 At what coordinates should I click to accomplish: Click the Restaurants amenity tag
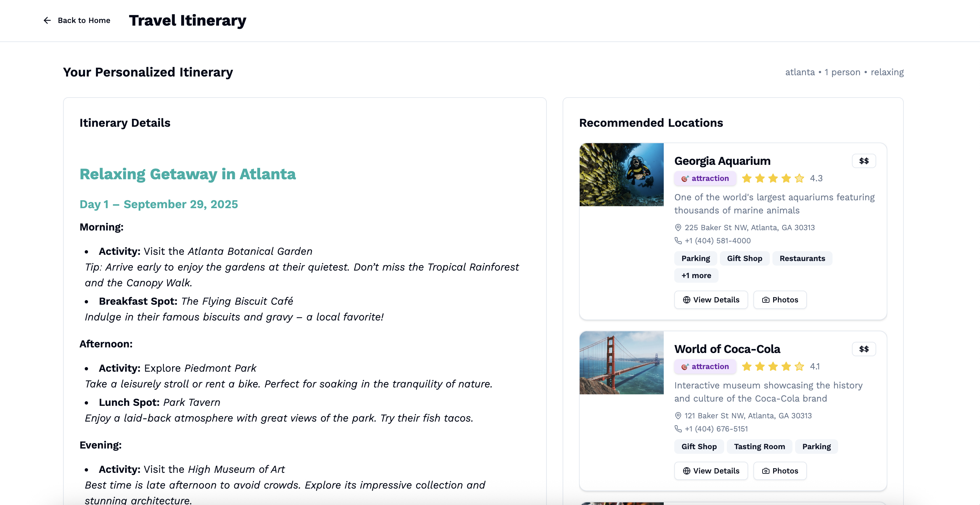[802, 258]
